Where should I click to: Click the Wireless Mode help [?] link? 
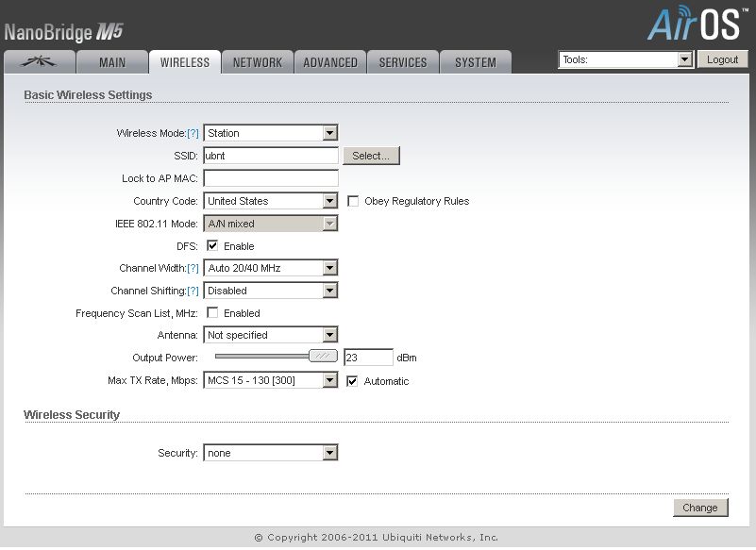click(x=193, y=134)
